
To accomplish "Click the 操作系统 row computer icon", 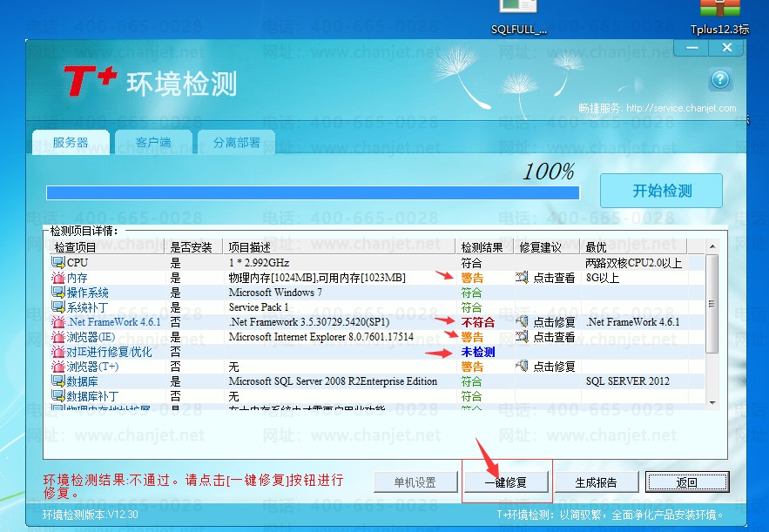I will coord(57,293).
